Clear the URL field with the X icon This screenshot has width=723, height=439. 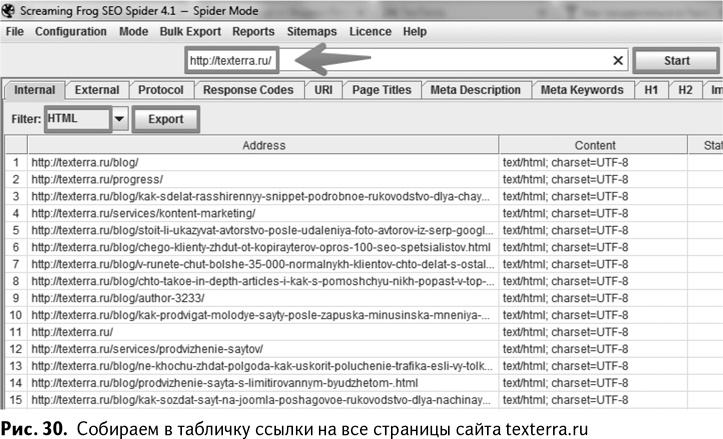tap(619, 61)
